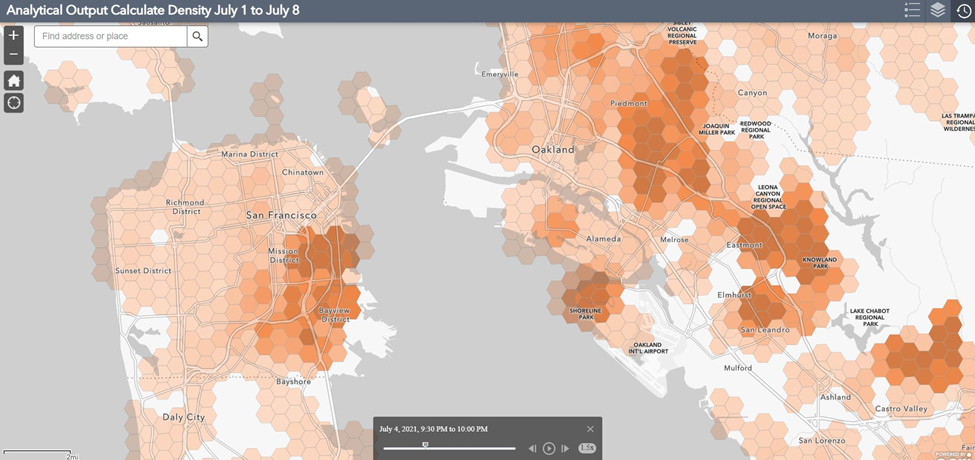Click the Sunset District label
Image resolution: width=975 pixels, height=460 pixels.
click(143, 270)
